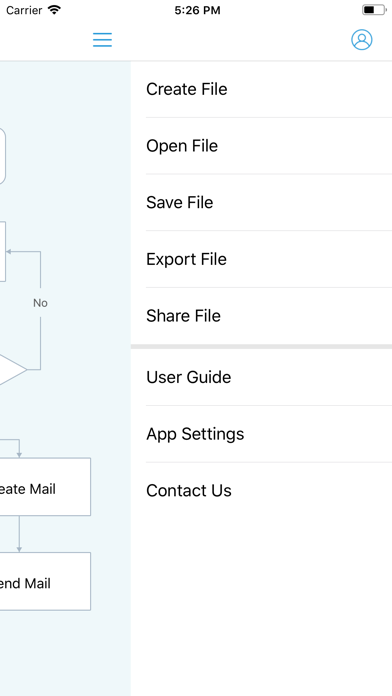Open the User Guide
The width and height of the screenshot is (392, 696).
(261, 377)
